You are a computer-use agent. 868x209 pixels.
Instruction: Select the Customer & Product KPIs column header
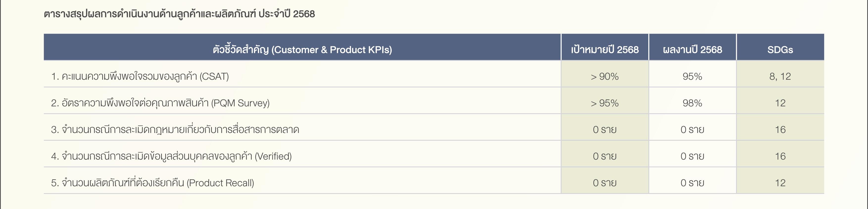click(x=302, y=50)
